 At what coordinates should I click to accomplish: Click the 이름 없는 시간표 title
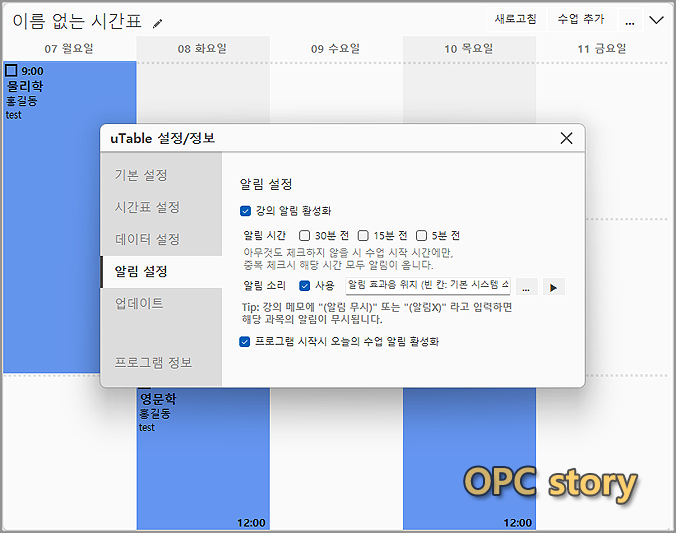(77, 21)
